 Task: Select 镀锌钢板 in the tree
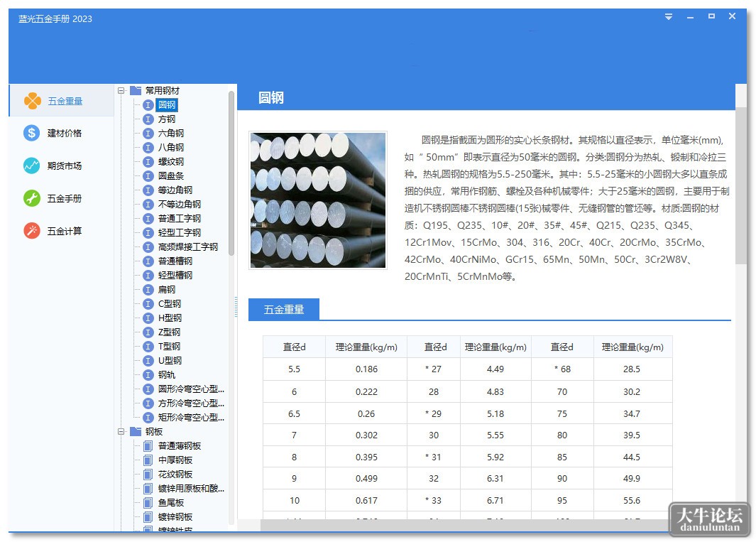point(175,517)
